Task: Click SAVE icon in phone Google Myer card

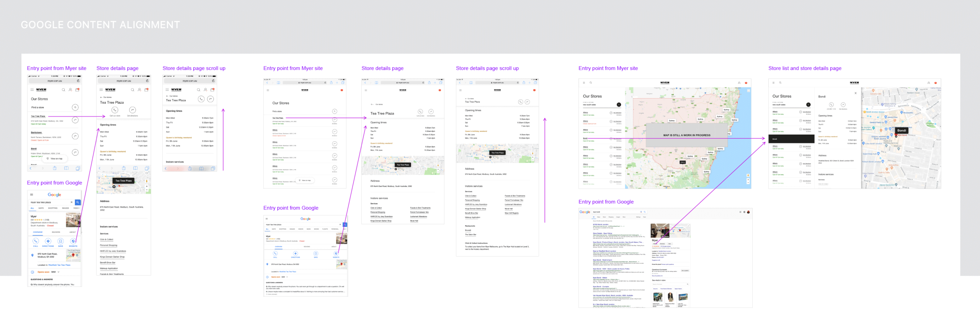Action: 61,241
